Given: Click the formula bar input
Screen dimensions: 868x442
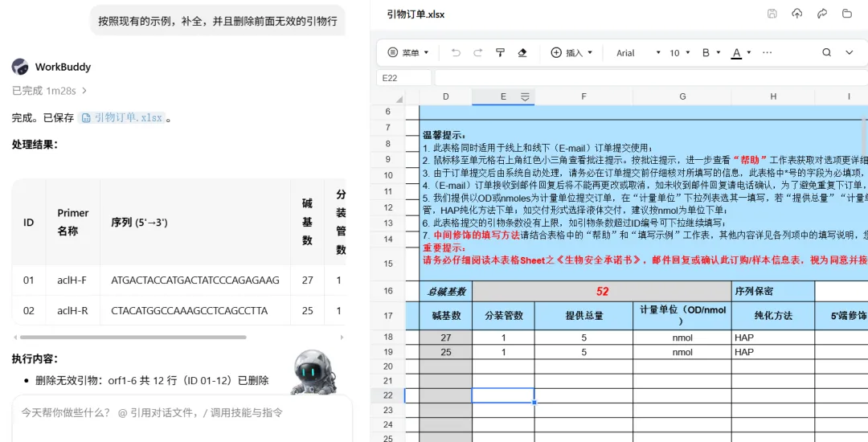Looking at the screenshot, I should coord(651,78).
